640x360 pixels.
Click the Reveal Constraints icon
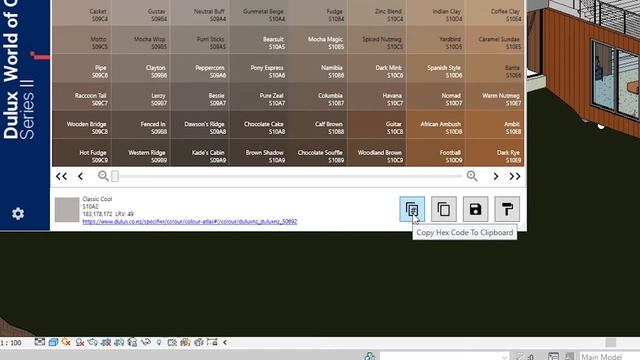(x=212, y=342)
